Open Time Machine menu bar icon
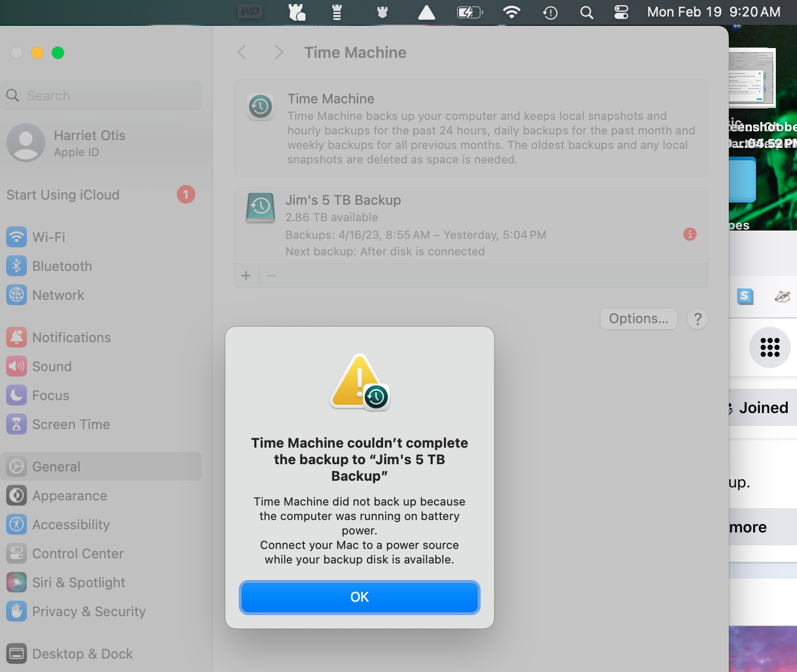This screenshot has height=672, width=797. (550, 12)
